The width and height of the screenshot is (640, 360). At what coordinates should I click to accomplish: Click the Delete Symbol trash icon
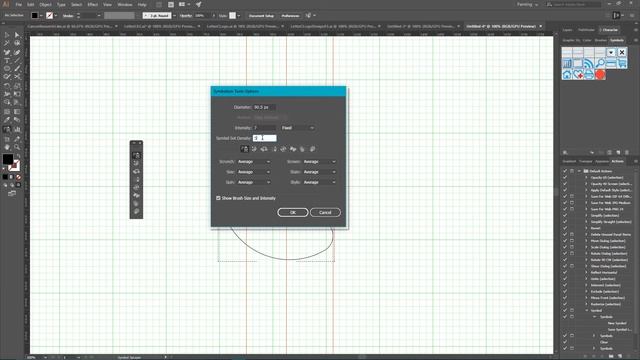(x=627, y=152)
